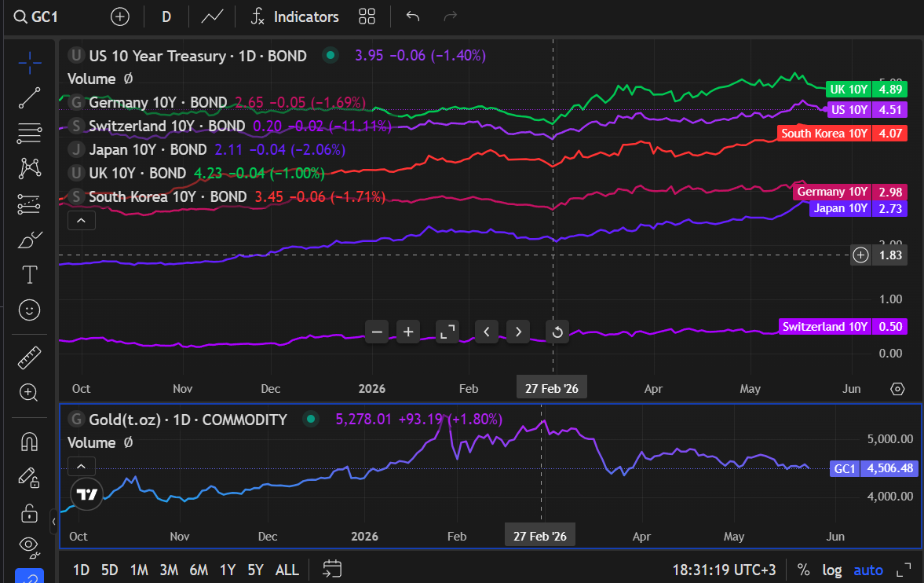Select the ruler measure tool
Viewport: 924px width, 583px height.
coord(30,357)
